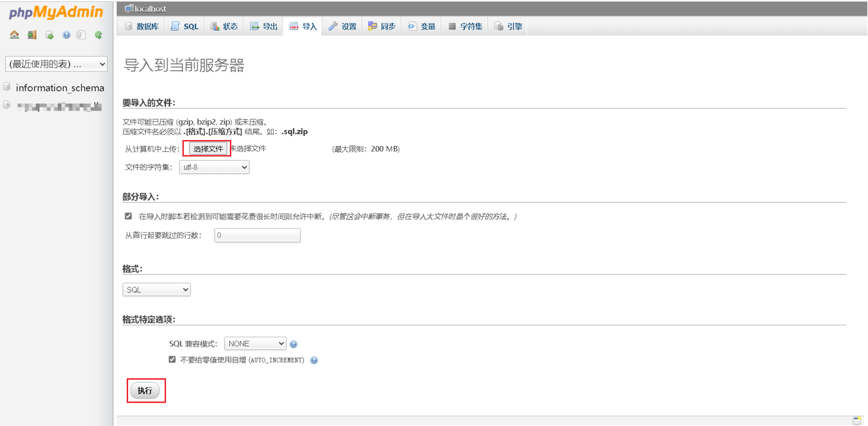Click the log out door icon in sidebar

[31, 35]
